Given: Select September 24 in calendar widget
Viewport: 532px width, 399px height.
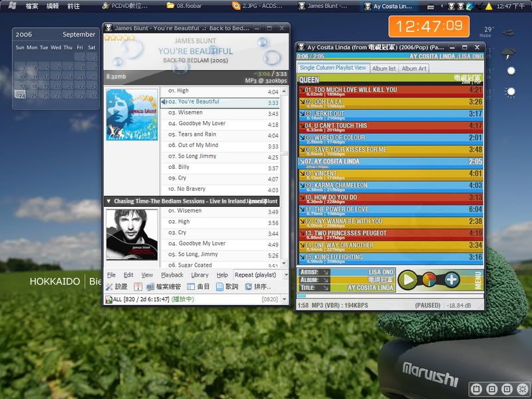Looking at the screenshot, I should pos(21,95).
